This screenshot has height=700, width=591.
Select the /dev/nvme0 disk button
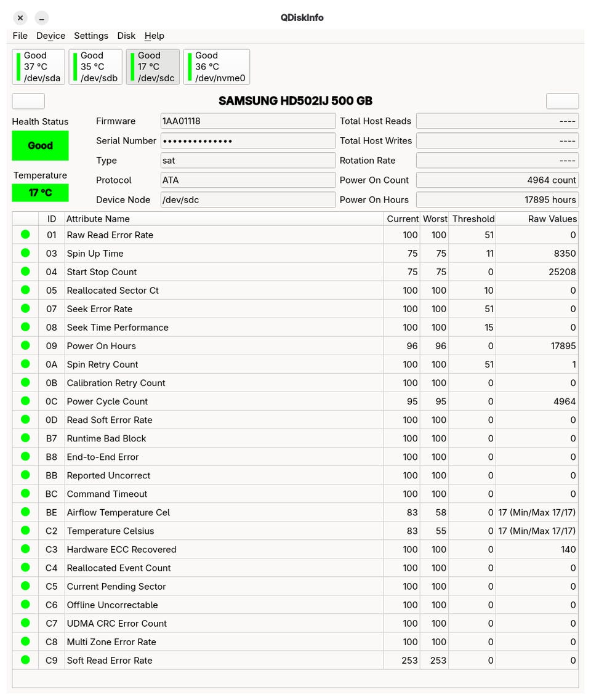217,66
